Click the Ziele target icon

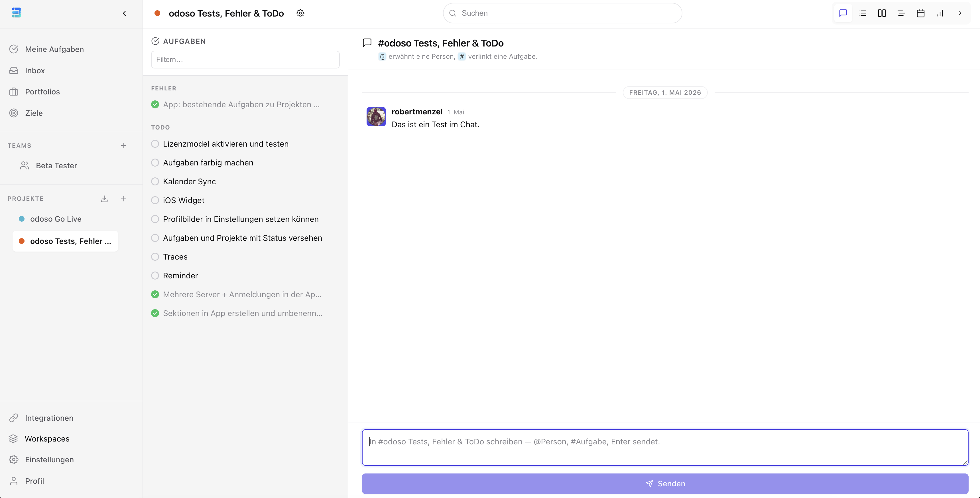coord(14,113)
